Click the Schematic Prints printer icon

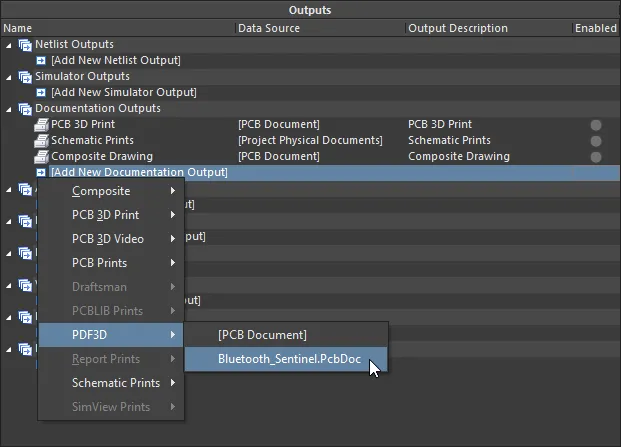pos(41,140)
